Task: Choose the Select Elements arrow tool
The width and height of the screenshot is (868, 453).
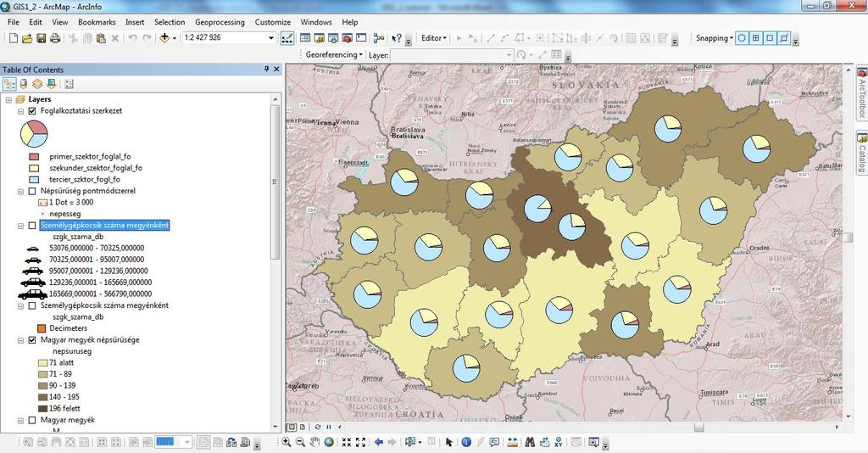Action: (449, 442)
